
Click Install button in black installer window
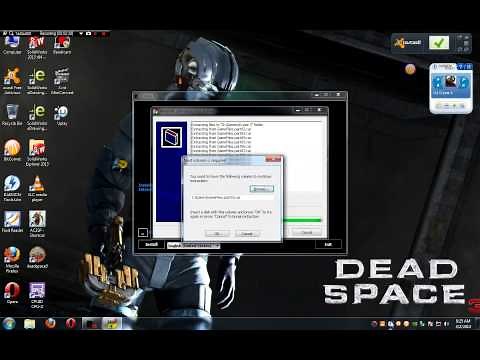point(152,244)
